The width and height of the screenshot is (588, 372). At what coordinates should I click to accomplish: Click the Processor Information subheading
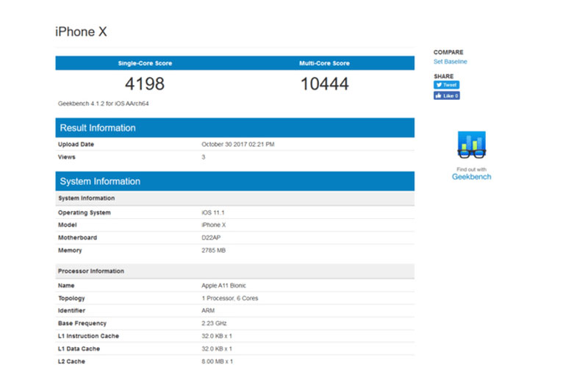[x=91, y=271]
